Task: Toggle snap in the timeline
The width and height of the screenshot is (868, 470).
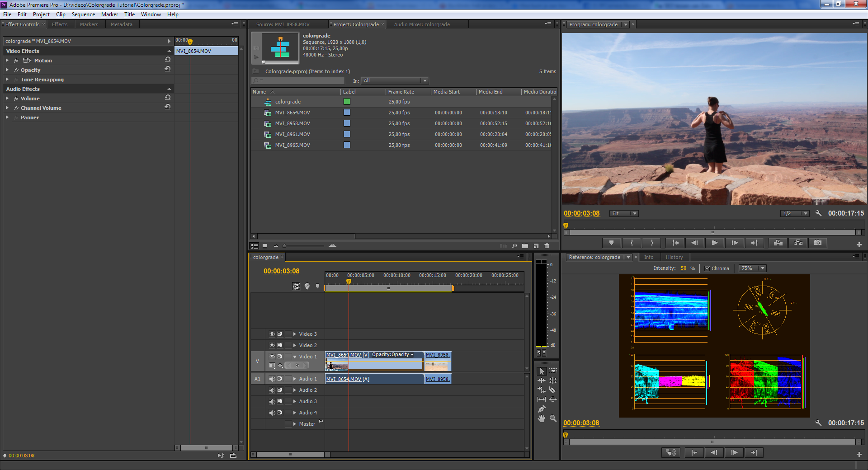Action: [x=296, y=286]
